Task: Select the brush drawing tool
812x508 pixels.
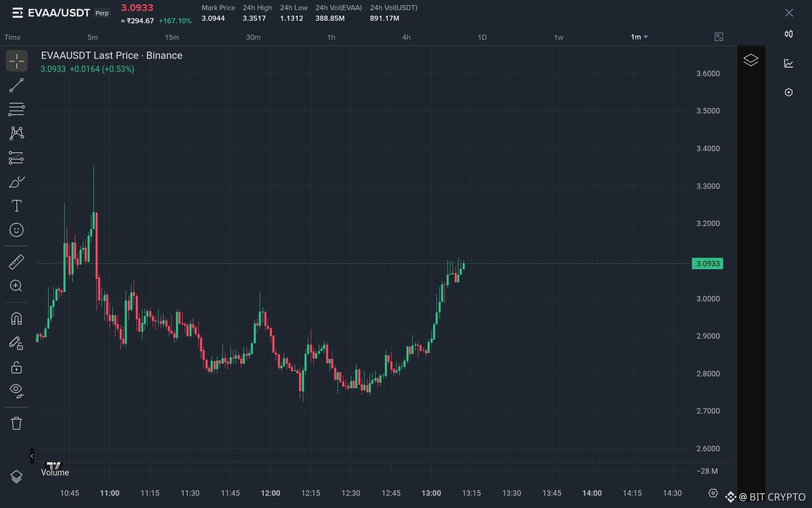Action: point(16,182)
